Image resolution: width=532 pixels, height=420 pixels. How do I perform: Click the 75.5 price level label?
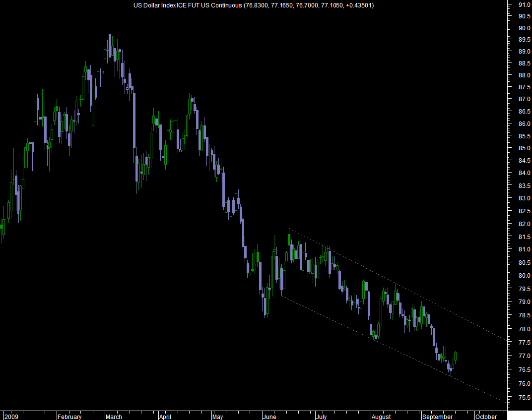click(x=524, y=397)
